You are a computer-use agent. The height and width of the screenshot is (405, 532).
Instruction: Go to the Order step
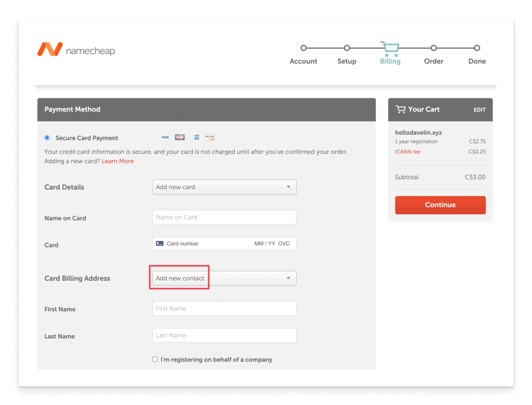coord(434,61)
